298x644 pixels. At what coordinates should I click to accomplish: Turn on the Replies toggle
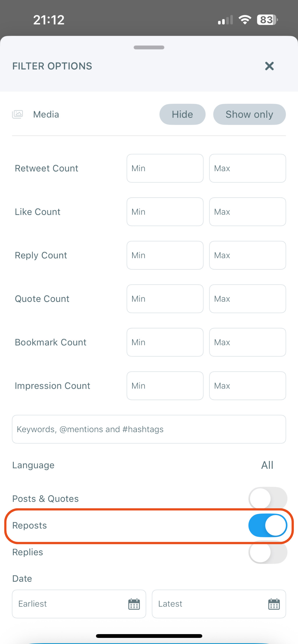pos(267,552)
